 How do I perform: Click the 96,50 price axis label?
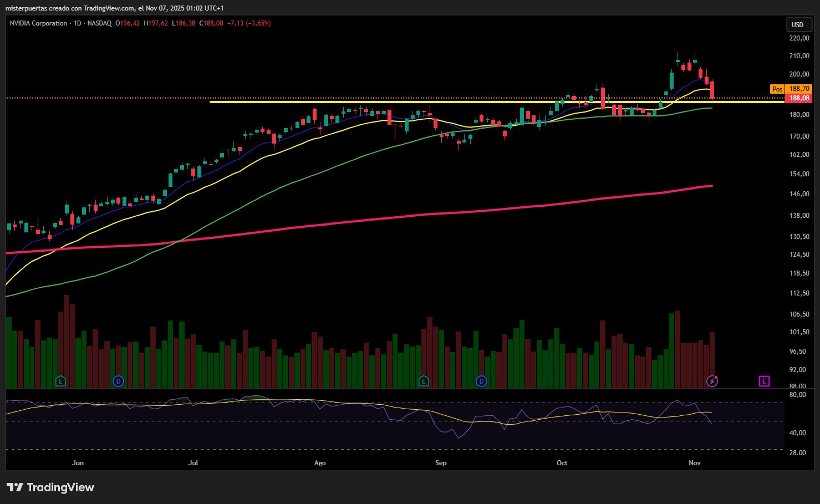(797, 352)
